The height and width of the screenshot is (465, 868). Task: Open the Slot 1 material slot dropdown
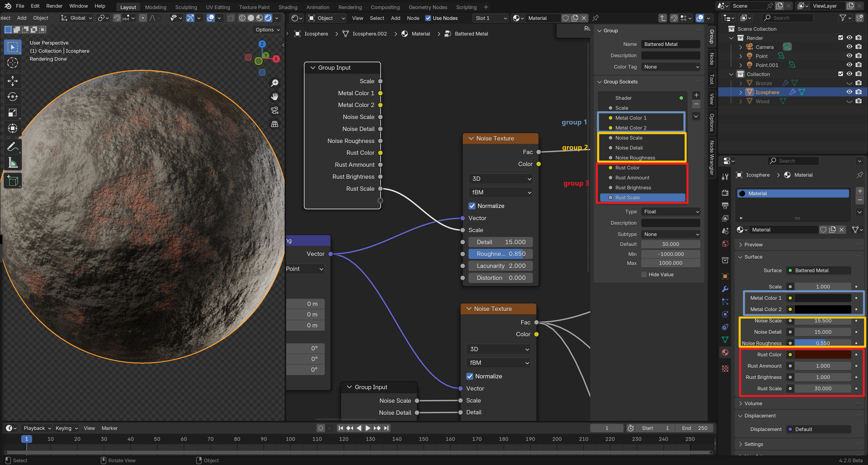tap(491, 18)
